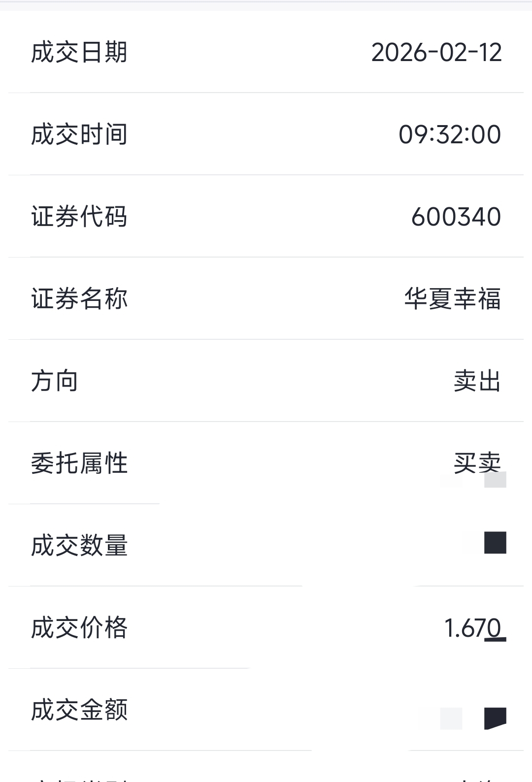
Task: Tap the 成交数量 label
Action: coord(79,546)
